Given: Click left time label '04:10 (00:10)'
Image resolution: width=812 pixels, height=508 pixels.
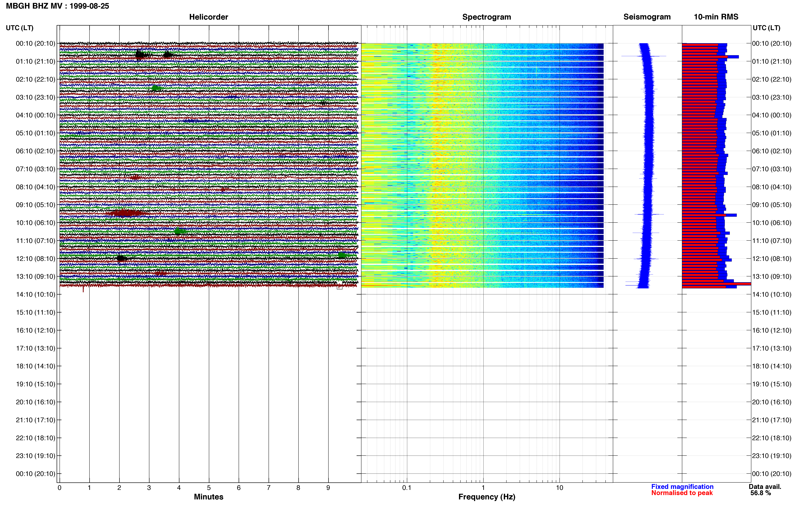Looking at the screenshot, I should coord(36,115).
